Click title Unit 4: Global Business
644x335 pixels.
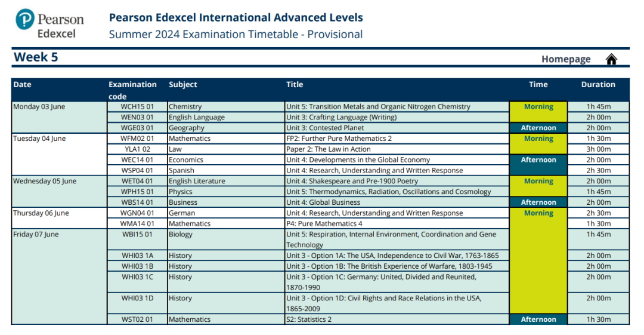[323, 202]
